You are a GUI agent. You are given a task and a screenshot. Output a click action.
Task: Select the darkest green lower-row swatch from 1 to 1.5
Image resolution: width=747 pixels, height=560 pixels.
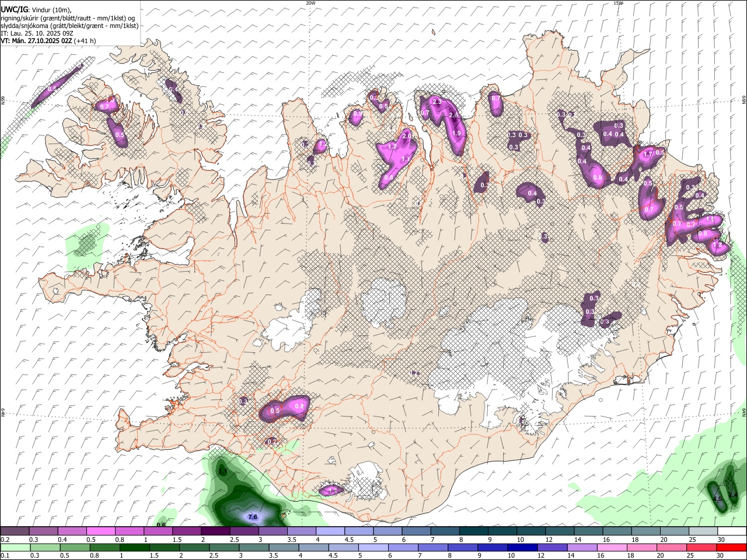(x=134, y=548)
